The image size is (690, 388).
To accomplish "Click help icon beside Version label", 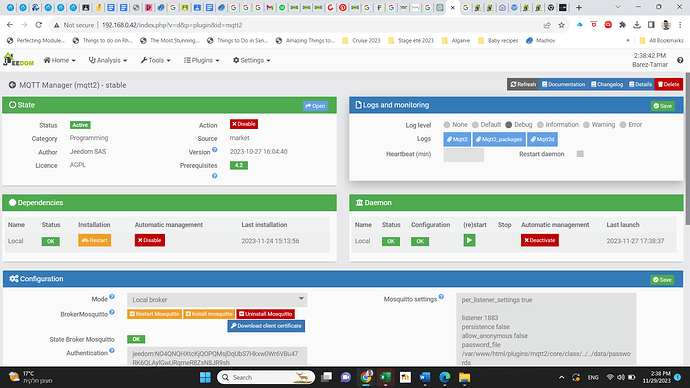I will [x=215, y=150].
